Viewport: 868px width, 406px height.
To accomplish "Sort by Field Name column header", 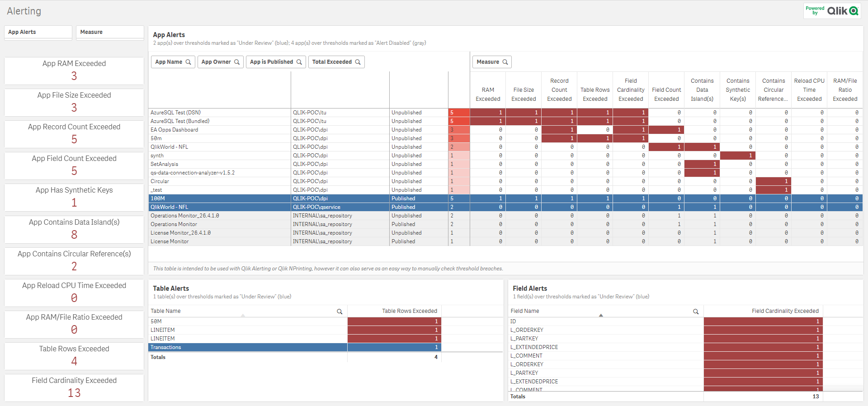I will 525,311.
